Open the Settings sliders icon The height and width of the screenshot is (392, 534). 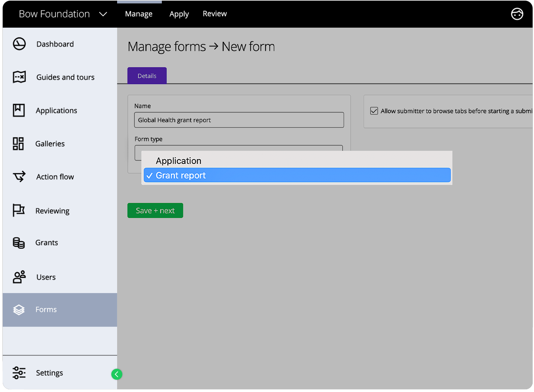tap(19, 373)
